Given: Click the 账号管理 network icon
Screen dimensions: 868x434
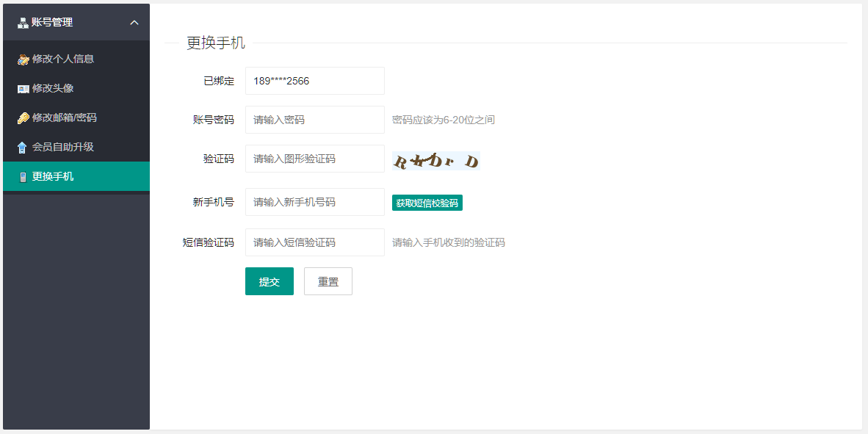Looking at the screenshot, I should click(x=23, y=23).
